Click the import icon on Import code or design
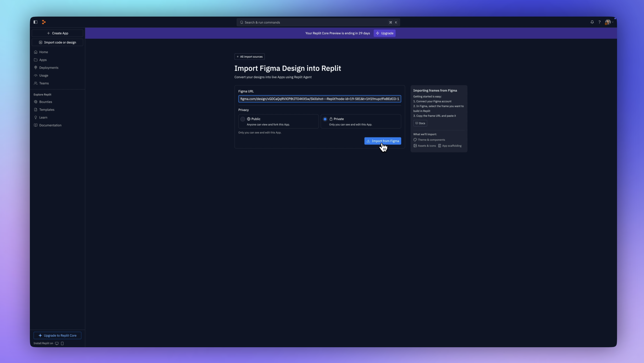Image resolution: width=644 pixels, height=363 pixels. click(x=40, y=42)
